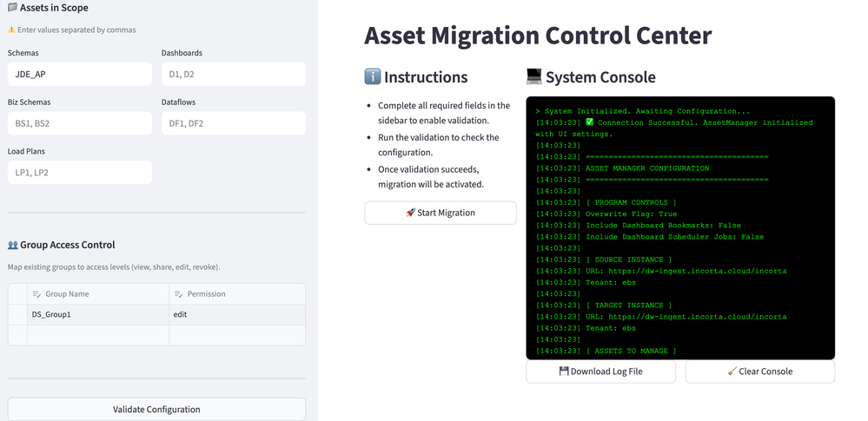Click the floppy disk icon on Download Log

pos(564,372)
